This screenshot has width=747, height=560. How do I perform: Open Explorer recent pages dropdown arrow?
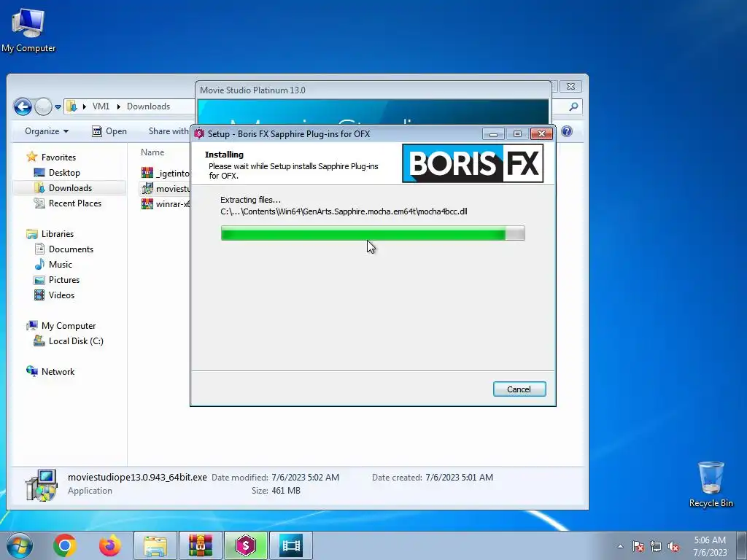[58, 106]
